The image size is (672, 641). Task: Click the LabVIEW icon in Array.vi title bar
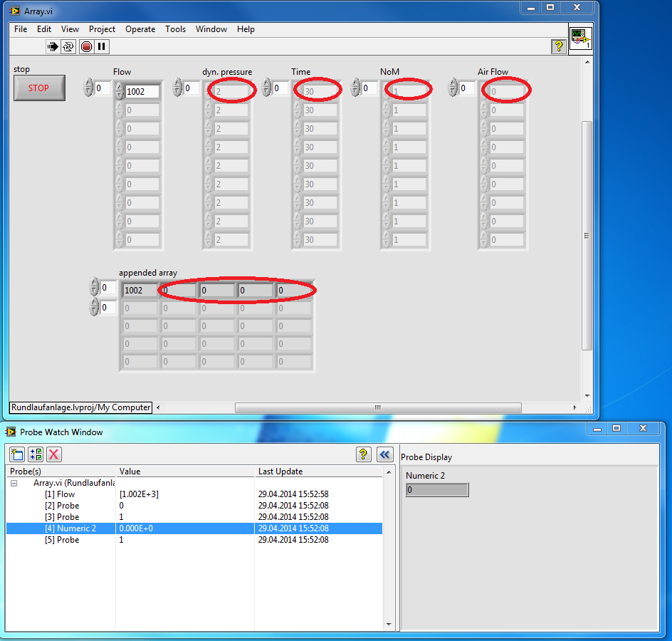(x=14, y=11)
